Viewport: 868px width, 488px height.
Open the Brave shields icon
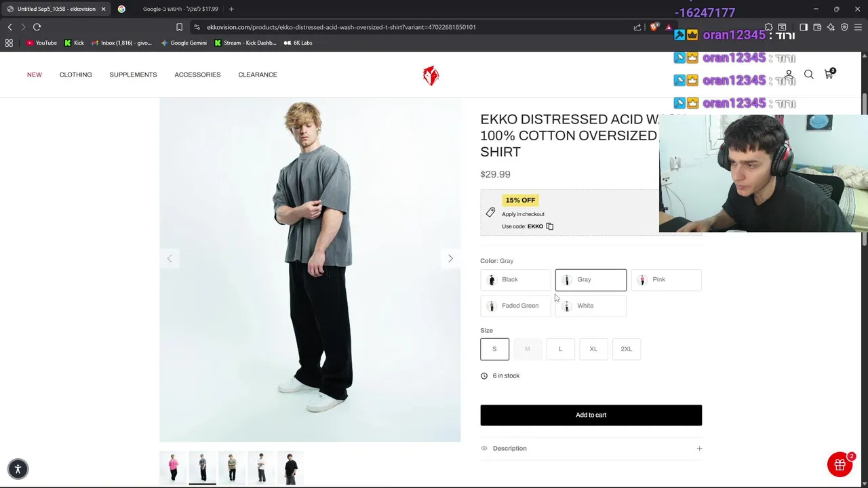pyautogui.click(x=654, y=27)
